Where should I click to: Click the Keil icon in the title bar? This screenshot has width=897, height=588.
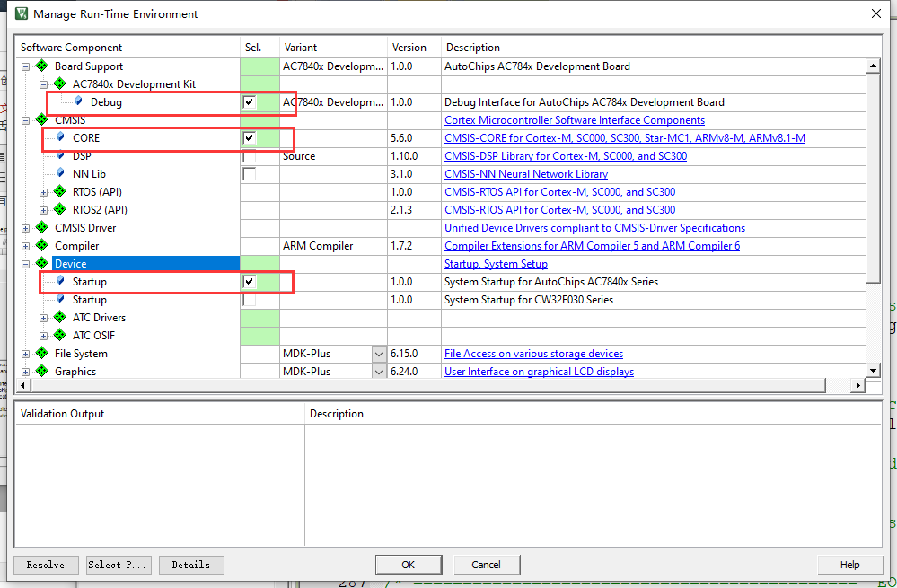pyautogui.click(x=22, y=13)
